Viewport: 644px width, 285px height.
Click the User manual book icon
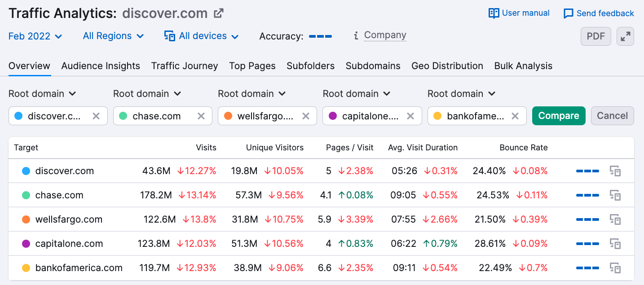494,13
